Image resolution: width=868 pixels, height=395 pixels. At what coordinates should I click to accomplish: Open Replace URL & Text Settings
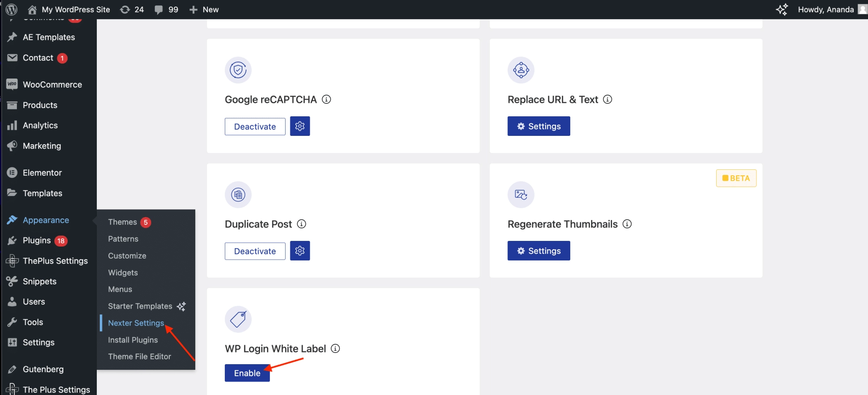(x=539, y=126)
